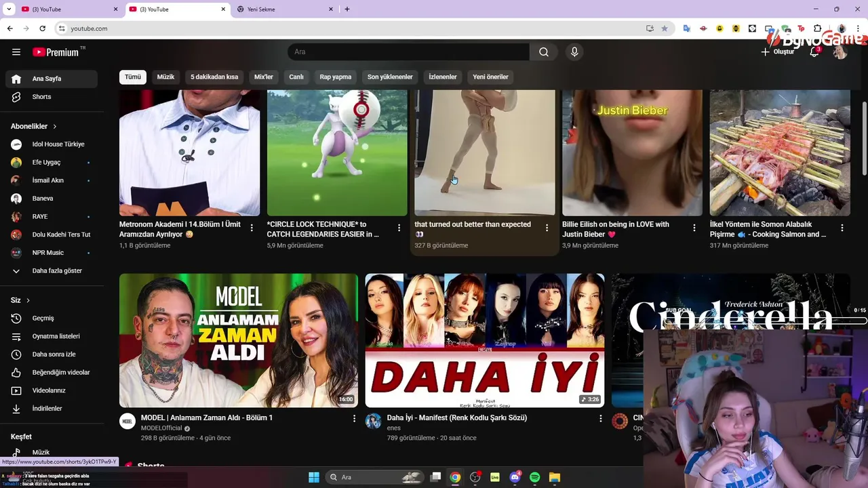Screen dimensions: 868x488
Task: Select the Son yüklenenler chip
Action: 390,77
